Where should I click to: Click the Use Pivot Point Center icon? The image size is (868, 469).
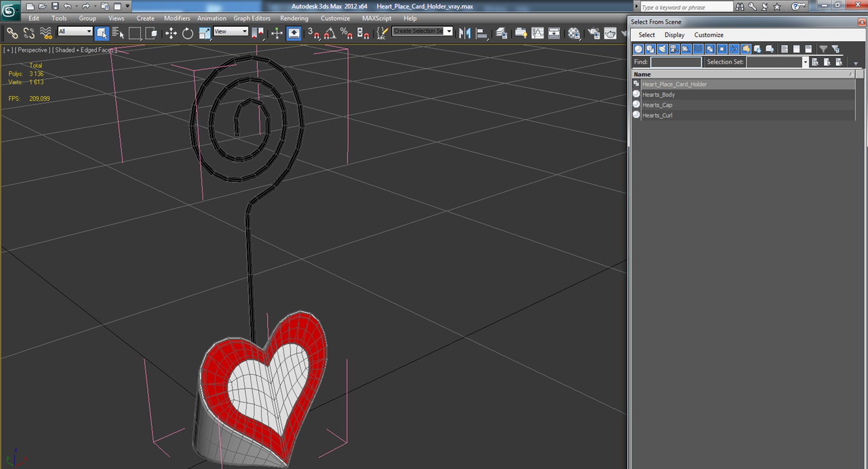pos(258,33)
